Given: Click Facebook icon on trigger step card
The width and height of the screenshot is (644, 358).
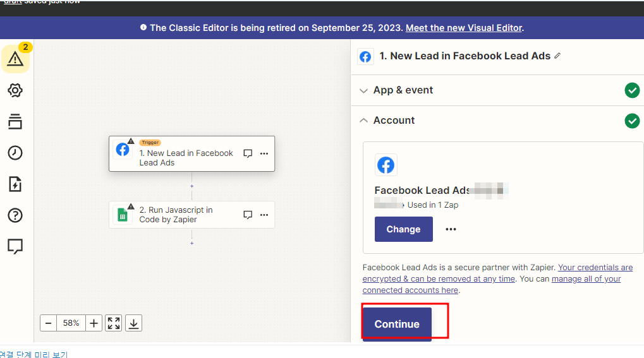Looking at the screenshot, I should pos(123,150).
